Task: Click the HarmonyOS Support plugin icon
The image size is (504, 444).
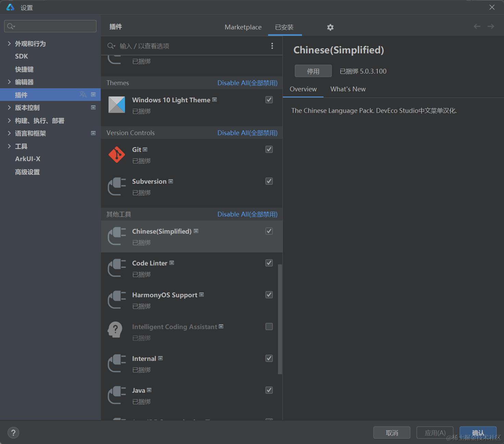Action: coord(117,300)
